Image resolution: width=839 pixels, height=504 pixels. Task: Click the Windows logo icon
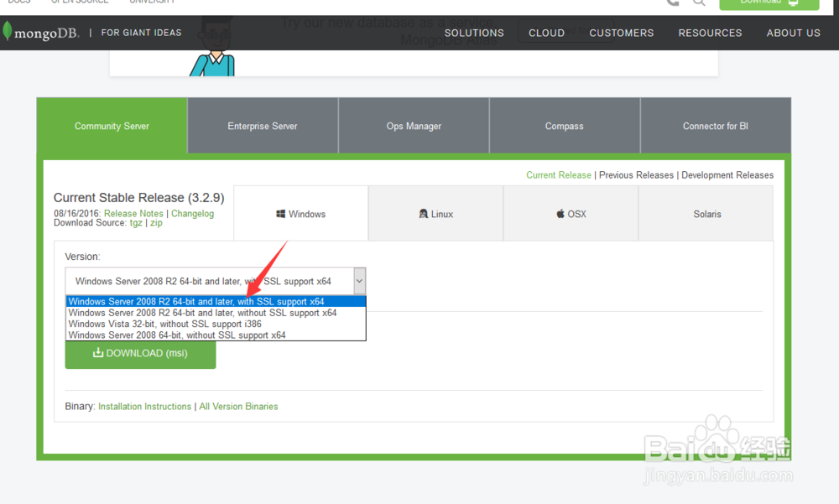tap(280, 214)
